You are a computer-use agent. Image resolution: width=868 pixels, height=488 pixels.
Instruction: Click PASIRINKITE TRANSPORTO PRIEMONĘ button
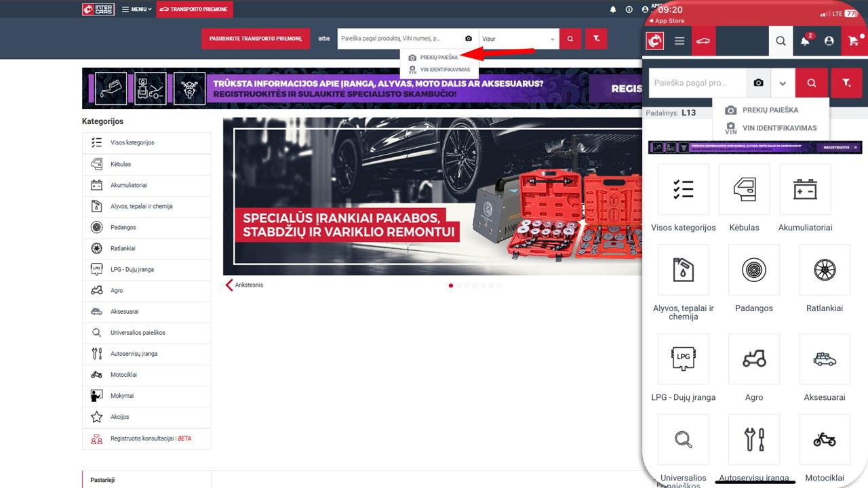point(256,39)
